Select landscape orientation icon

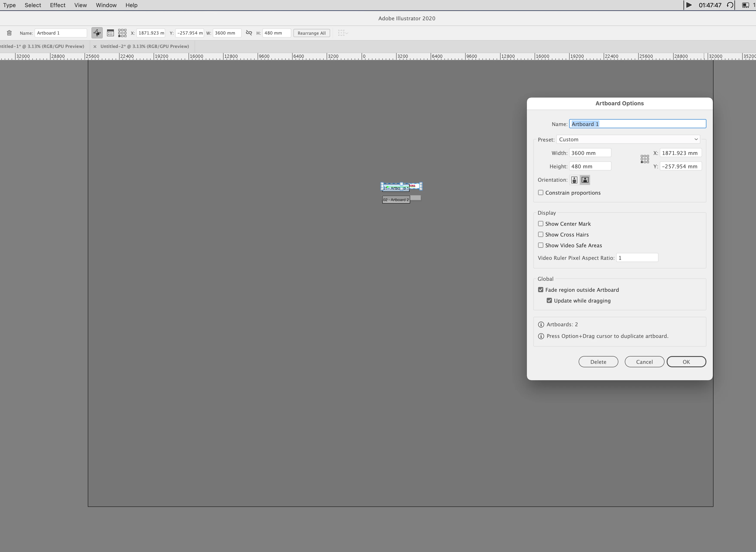[585, 180]
